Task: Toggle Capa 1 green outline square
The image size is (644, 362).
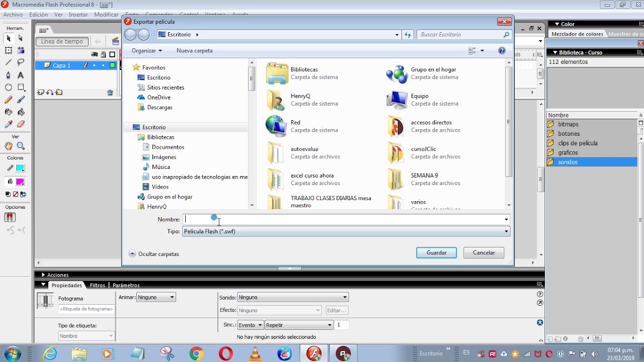Action: pos(112,65)
